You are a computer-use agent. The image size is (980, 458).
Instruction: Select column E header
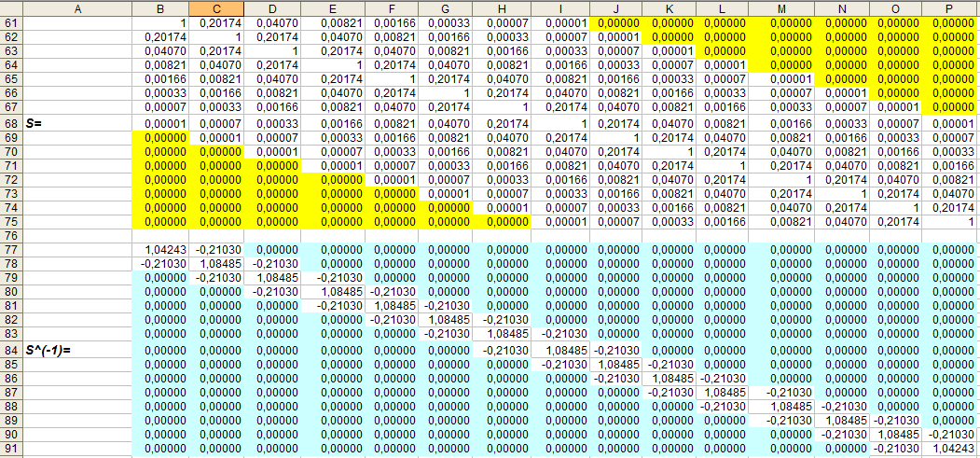coord(332,8)
